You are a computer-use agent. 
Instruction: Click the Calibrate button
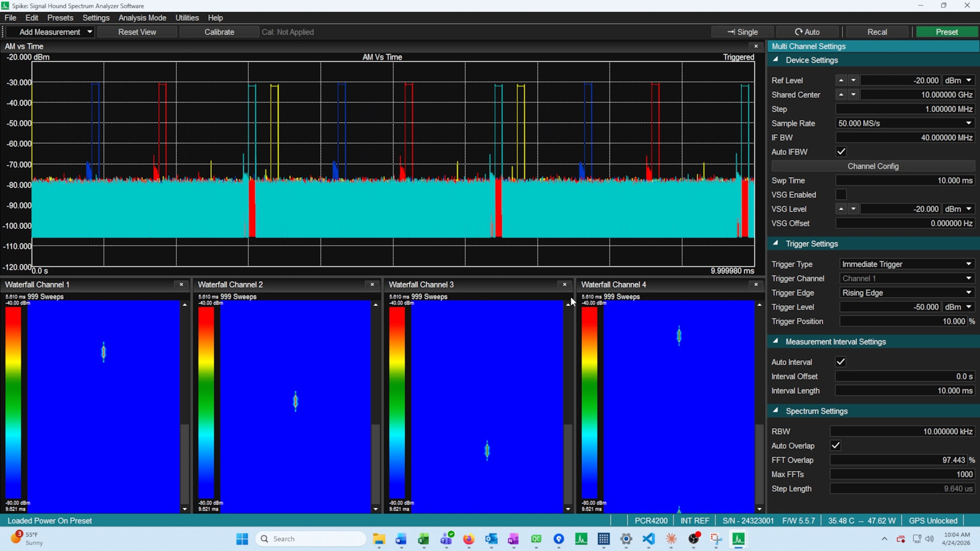(x=219, y=32)
